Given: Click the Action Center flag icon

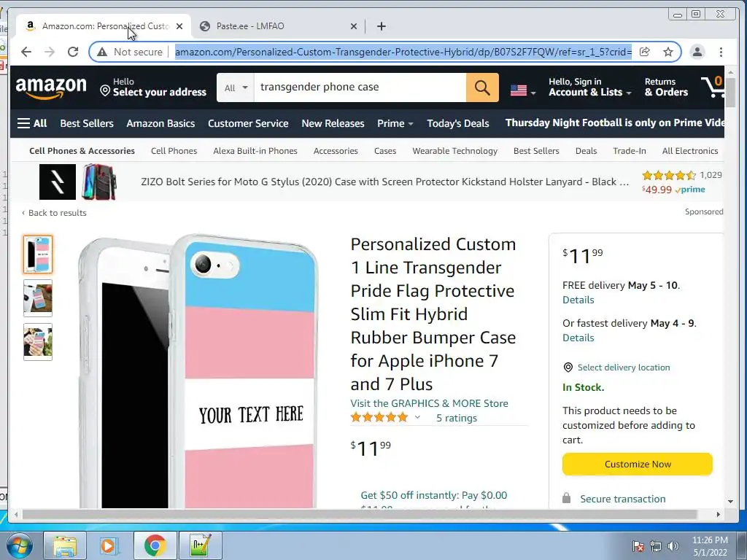Looking at the screenshot, I should (638, 546).
